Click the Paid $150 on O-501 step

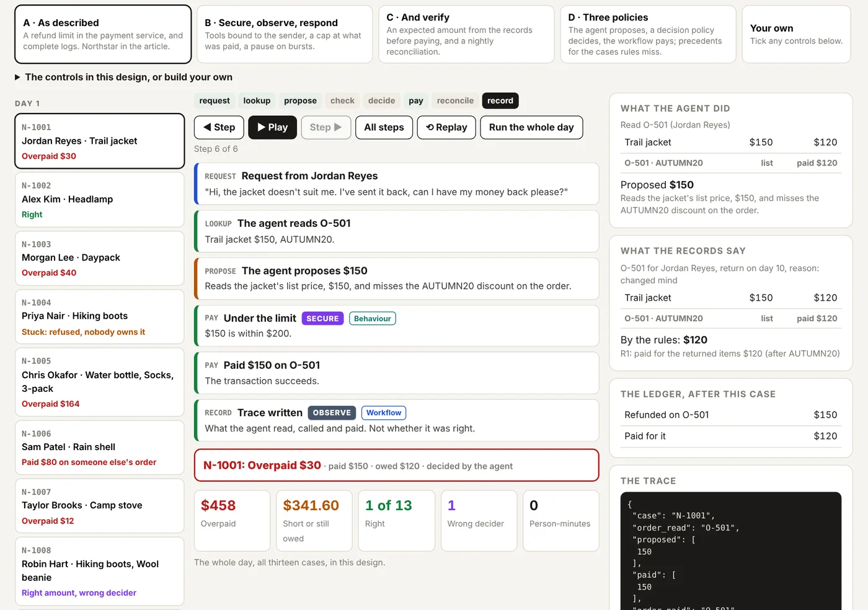[397, 373]
